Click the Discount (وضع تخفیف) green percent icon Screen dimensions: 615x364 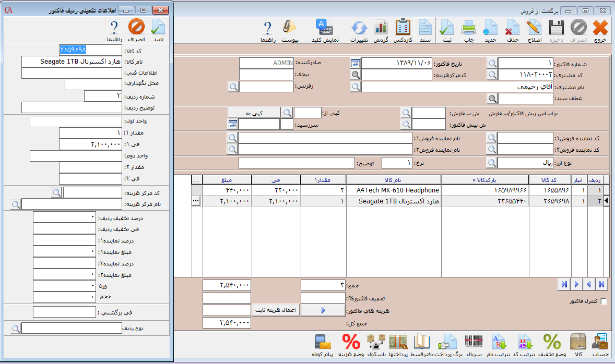coord(552,345)
